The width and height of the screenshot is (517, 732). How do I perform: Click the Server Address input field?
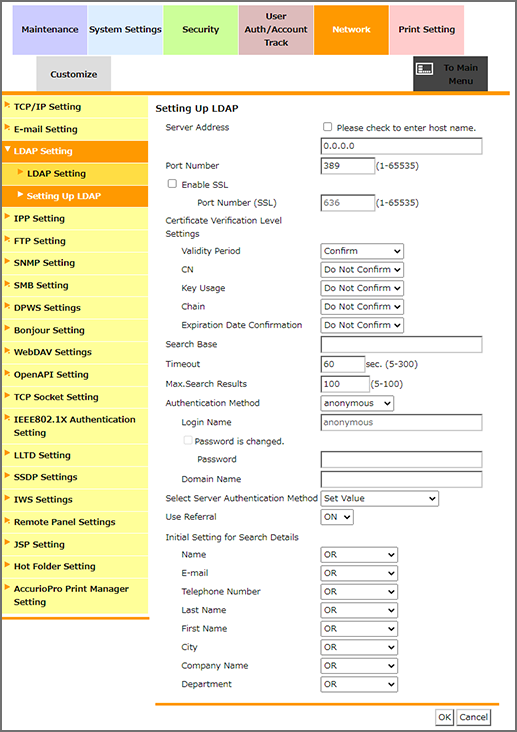pos(402,146)
